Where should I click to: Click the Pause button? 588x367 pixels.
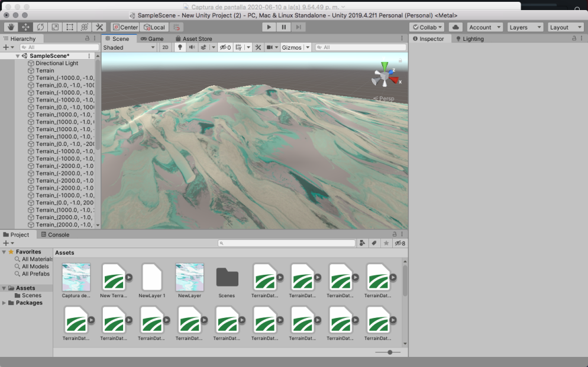coord(284,27)
